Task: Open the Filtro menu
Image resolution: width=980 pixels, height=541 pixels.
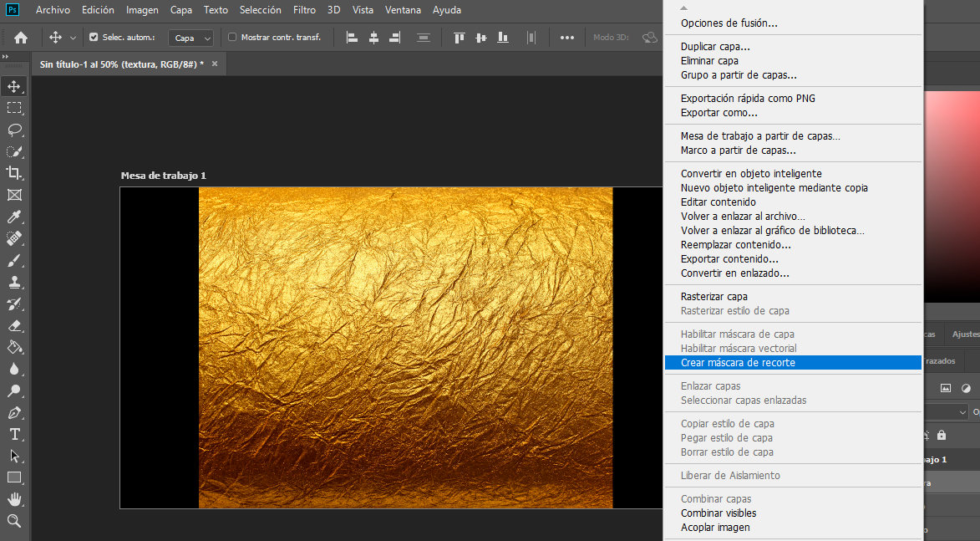Action: (304, 10)
